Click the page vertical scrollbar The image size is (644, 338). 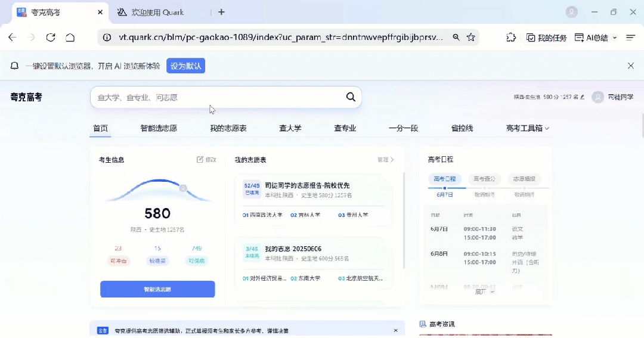coord(642,125)
